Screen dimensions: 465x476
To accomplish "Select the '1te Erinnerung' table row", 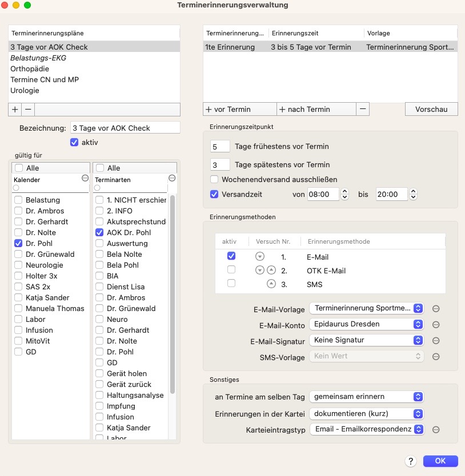I will point(330,47).
